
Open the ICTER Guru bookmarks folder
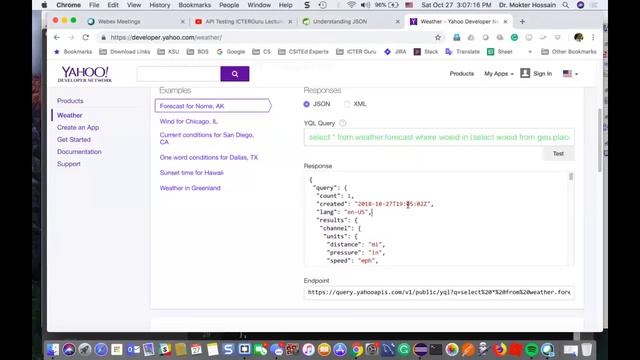[356, 52]
